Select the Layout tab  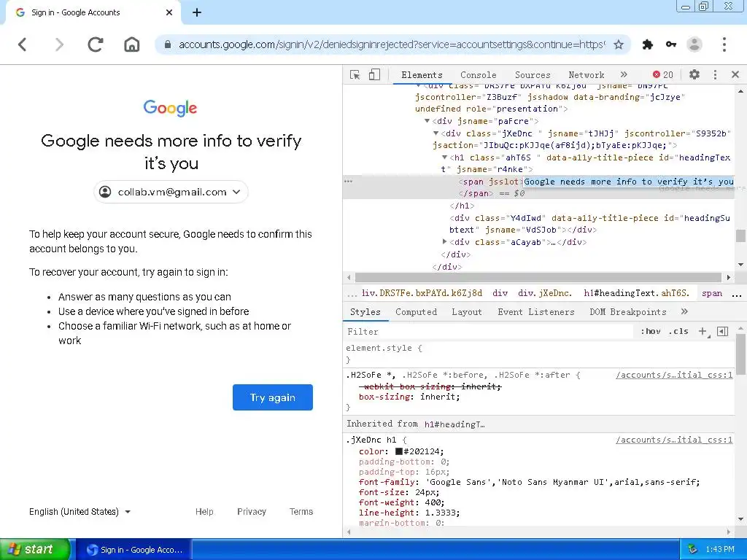466,312
